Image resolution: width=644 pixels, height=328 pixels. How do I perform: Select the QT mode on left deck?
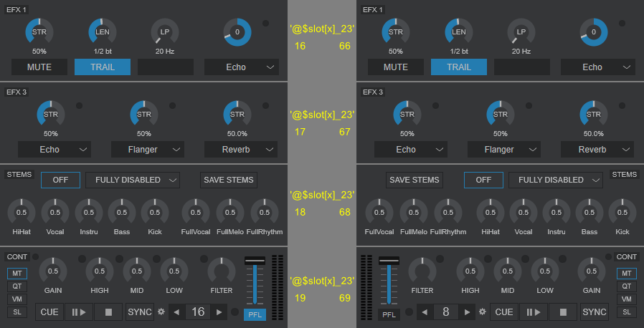pos(16,286)
